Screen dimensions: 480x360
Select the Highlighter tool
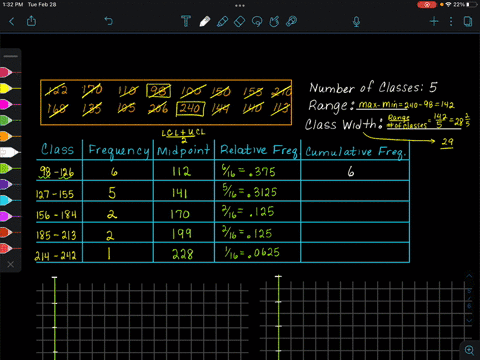(x=222, y=21)
